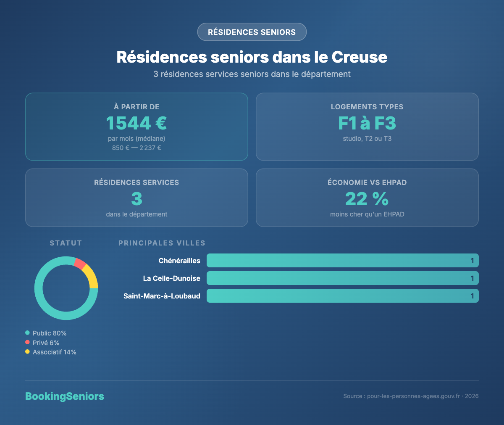Expand the LOGEMENTS TYPES F1 à F3 card
Image resolution: width=504 pixels, height=425 pixels.
(367, 127)
